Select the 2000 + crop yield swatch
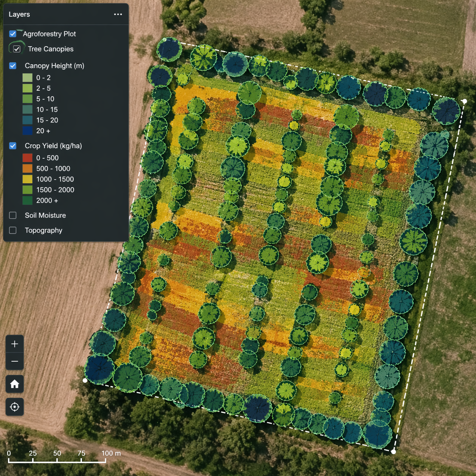 [27, 200]
